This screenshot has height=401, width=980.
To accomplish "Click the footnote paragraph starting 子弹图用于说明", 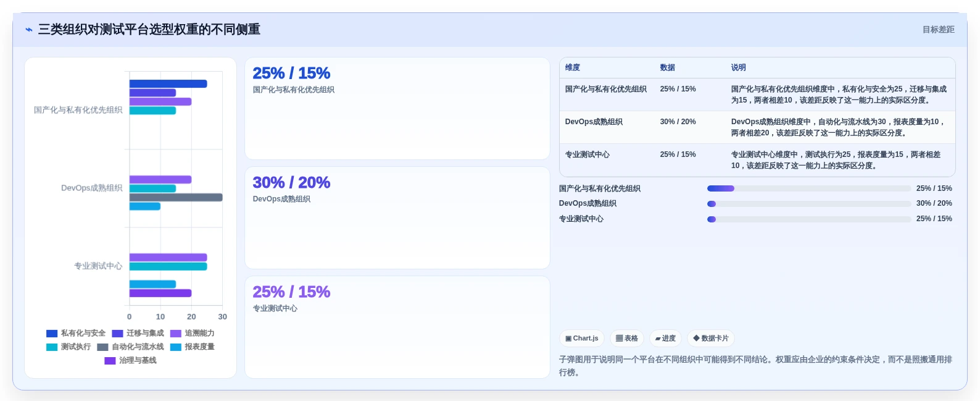I will [x=755, y=366].
